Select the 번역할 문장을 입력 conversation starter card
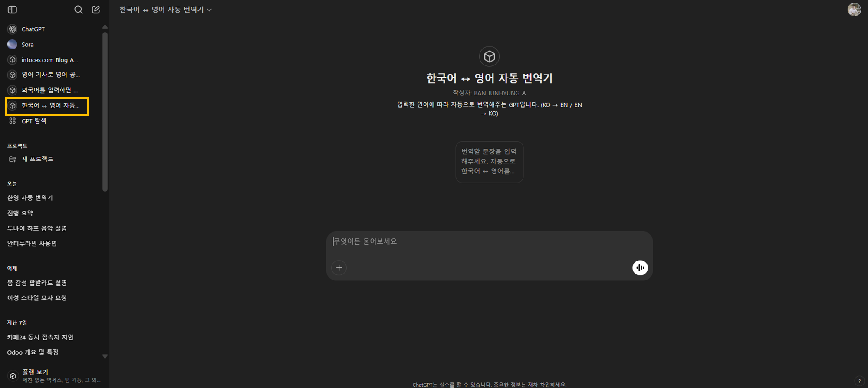868x388 pixels. [490, 162]
